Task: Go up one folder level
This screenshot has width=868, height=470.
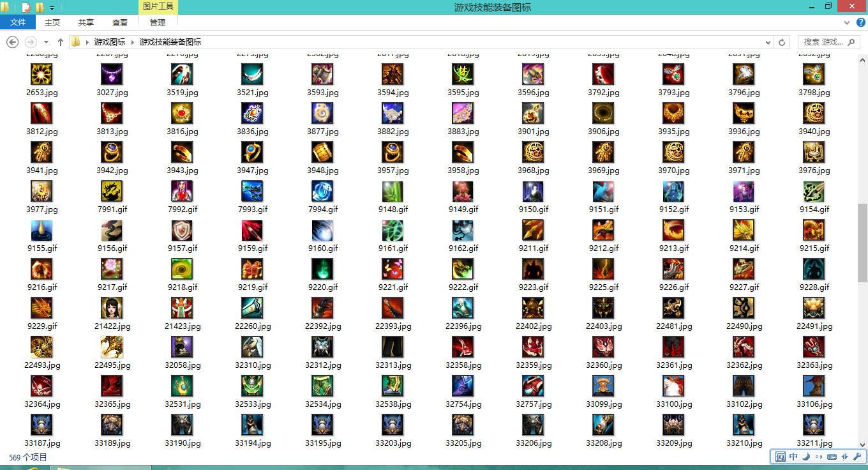Action: pos(61,42)
